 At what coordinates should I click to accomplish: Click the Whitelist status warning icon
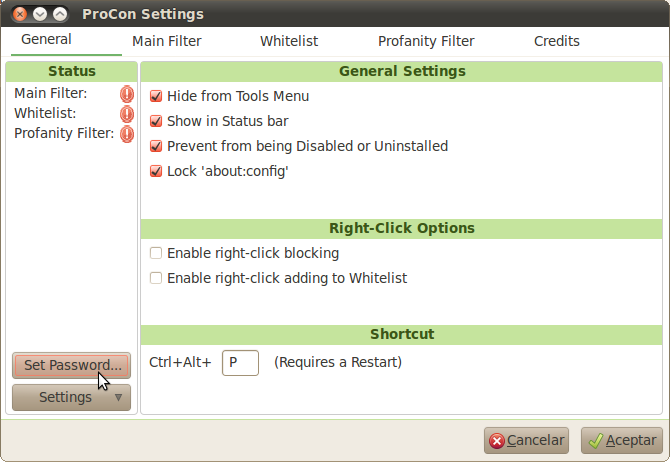pyautogui.click(x=127, y=114)
